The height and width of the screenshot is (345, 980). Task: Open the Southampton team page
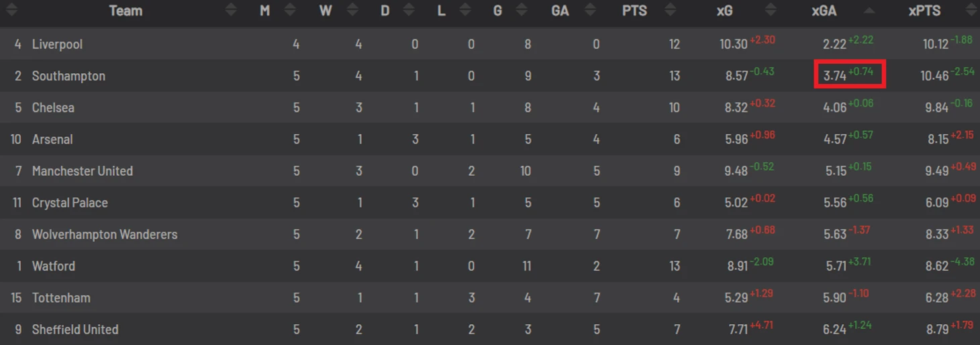point(68,76)
